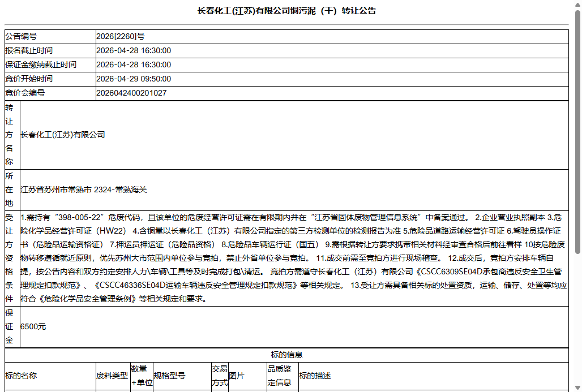Screen dimensions: 582x392
Task: Select announcement number 2026[2260]号
Action: (121, 36)
